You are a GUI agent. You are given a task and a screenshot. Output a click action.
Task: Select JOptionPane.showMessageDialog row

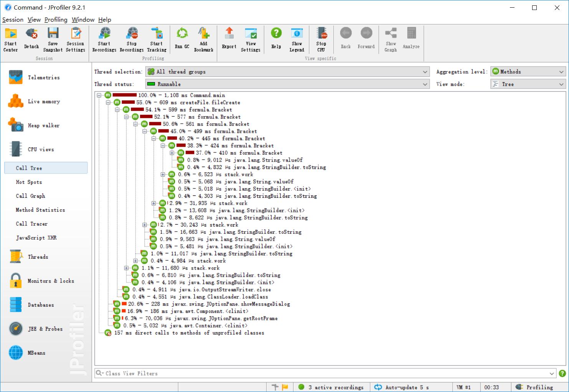tap(202, 304)
